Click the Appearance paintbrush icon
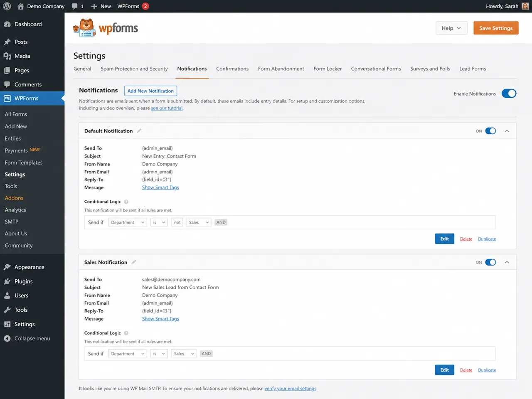The height and width of the screenshot is (399, 532). 7,267
